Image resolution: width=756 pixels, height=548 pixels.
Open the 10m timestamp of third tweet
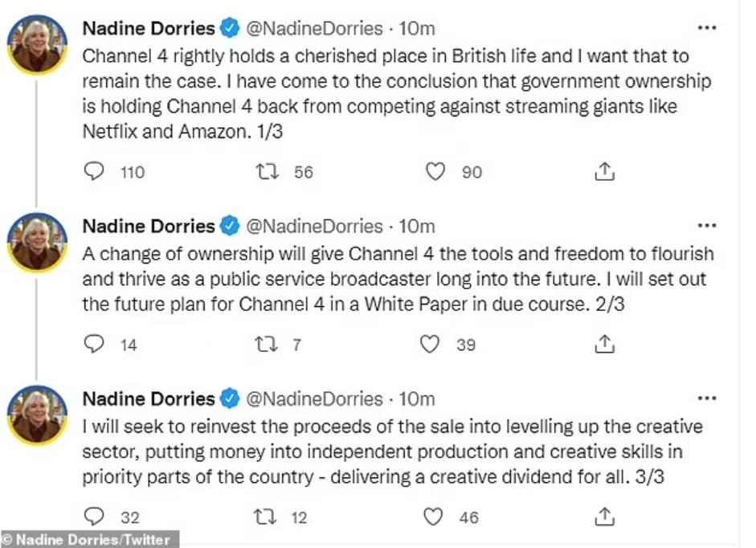(x=417, y=399)
